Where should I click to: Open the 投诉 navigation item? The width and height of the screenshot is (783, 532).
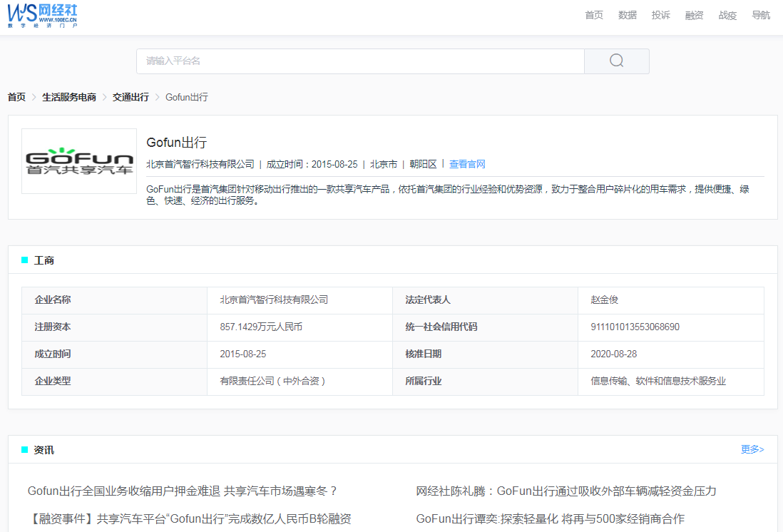click(660, 15)
